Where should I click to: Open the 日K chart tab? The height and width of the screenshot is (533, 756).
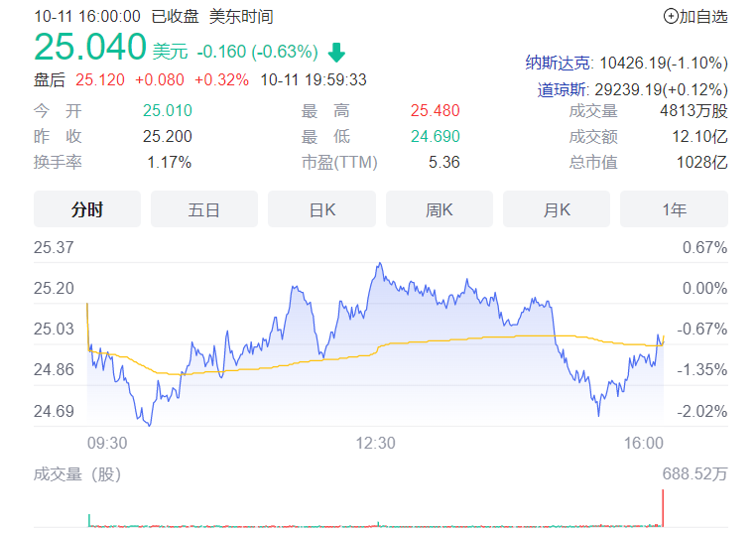[x=321, y=209]
